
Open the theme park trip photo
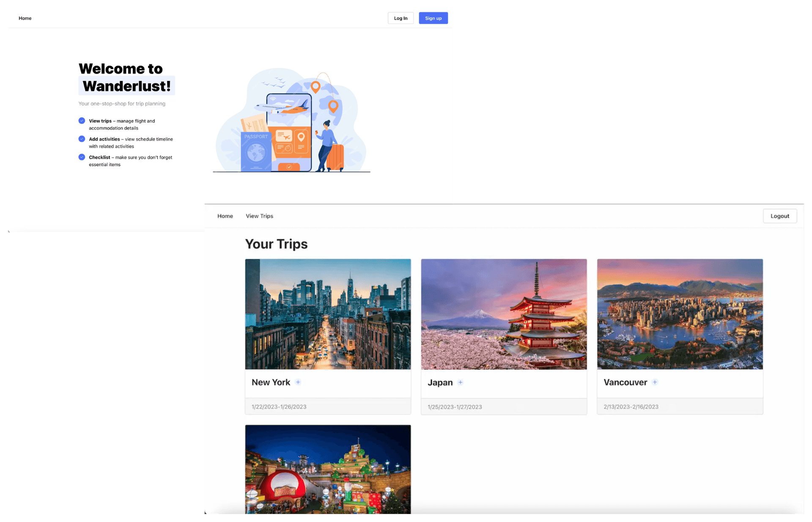click(328, 469)
